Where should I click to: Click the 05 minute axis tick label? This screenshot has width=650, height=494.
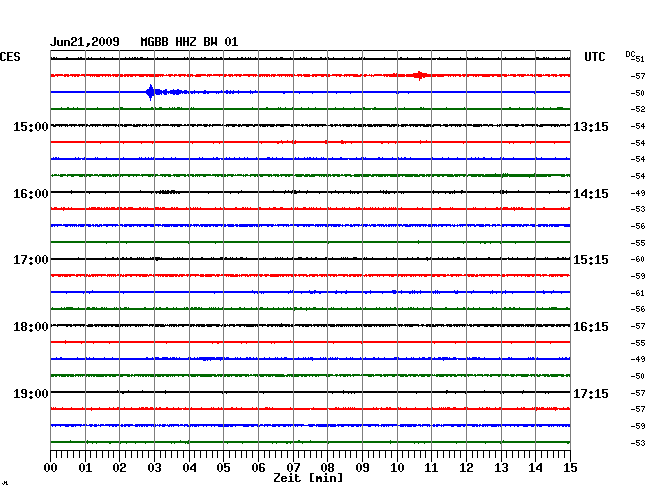pos(223,467)
